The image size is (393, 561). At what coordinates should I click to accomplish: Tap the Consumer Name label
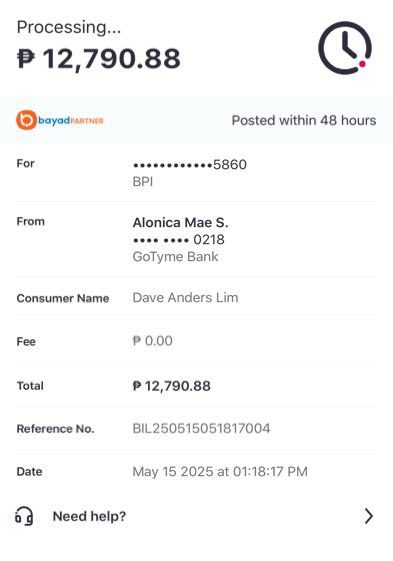coord(63,298)
